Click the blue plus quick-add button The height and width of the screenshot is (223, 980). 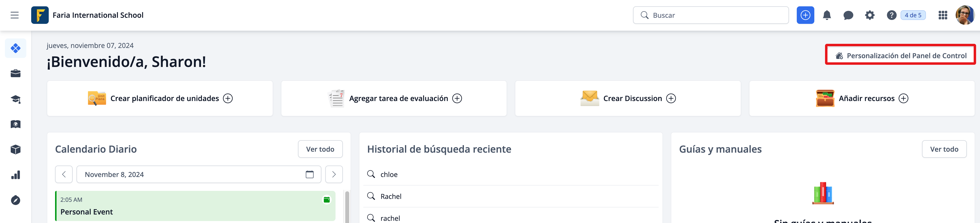[805, 15]
